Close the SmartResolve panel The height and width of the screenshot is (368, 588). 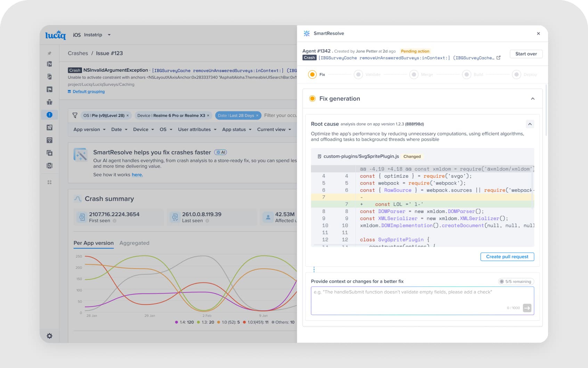538,33
